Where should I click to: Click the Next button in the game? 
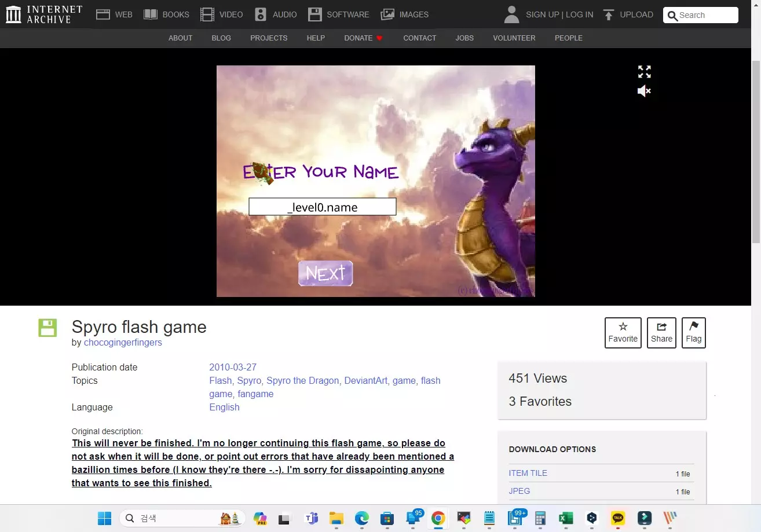click(325, 273)
